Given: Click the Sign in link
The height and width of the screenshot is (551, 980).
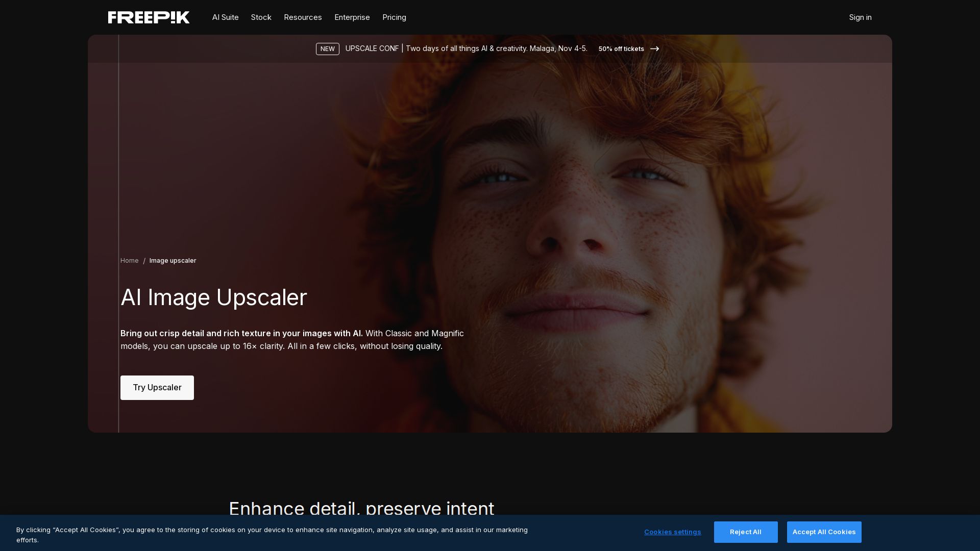Looking at the screenshot, I should (860, 17).
